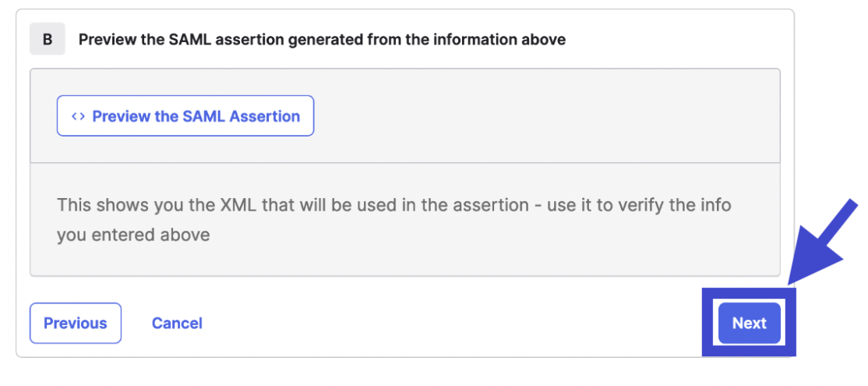
Task: Cancel the SAML setup wizard
Action: click(177, 323)
